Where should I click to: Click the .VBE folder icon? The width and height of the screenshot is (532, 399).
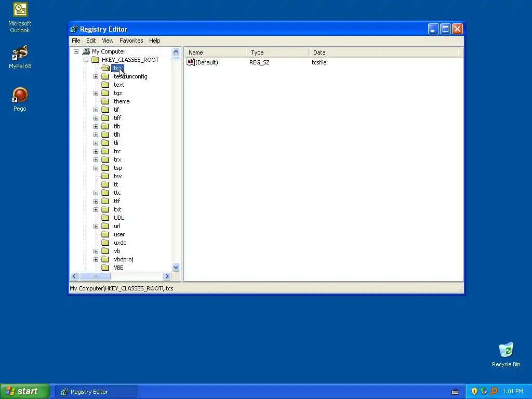coord(105,268)
